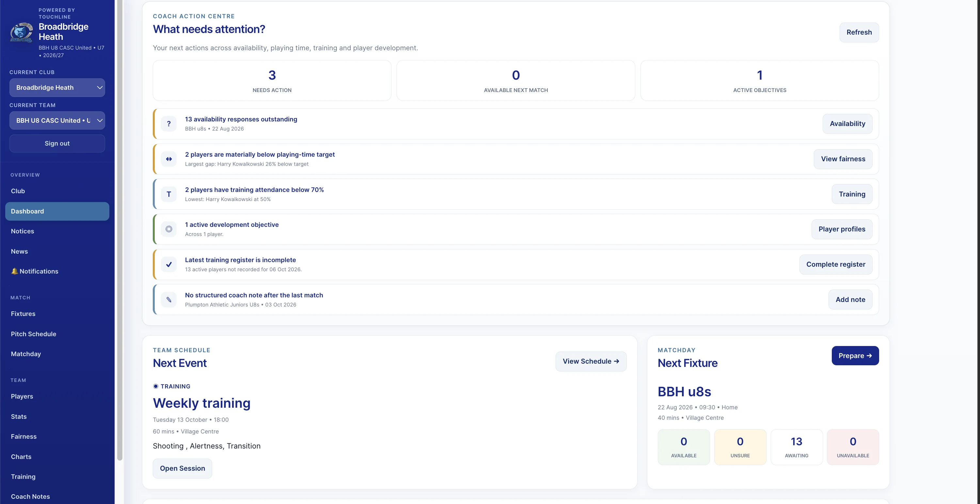
Task: Click the Broadbridge Heath club crest logo
Action: 21,32
